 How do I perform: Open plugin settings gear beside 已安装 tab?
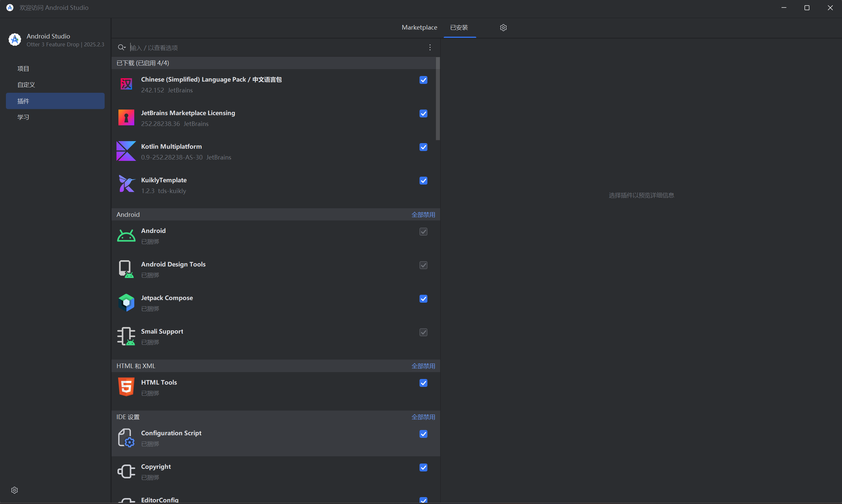coord(503,28)
